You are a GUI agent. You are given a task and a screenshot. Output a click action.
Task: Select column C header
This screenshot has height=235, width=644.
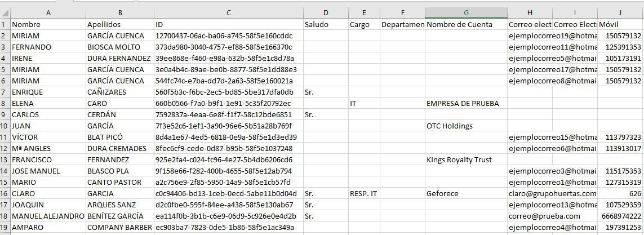coord(228,13)
